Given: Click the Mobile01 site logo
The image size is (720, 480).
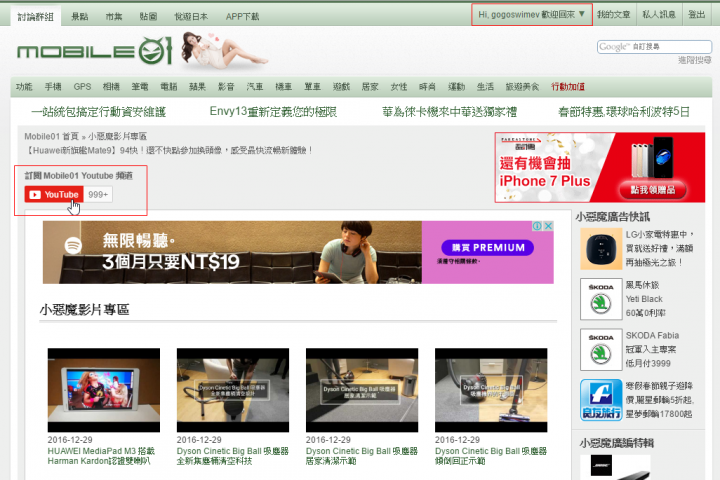Looking at the screenshot, I should 94,51.
